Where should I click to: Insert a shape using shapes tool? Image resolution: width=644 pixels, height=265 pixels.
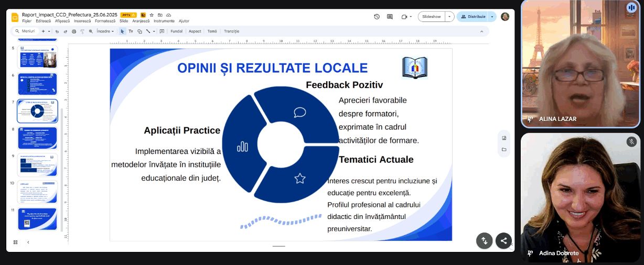click(x=139, y=31)
